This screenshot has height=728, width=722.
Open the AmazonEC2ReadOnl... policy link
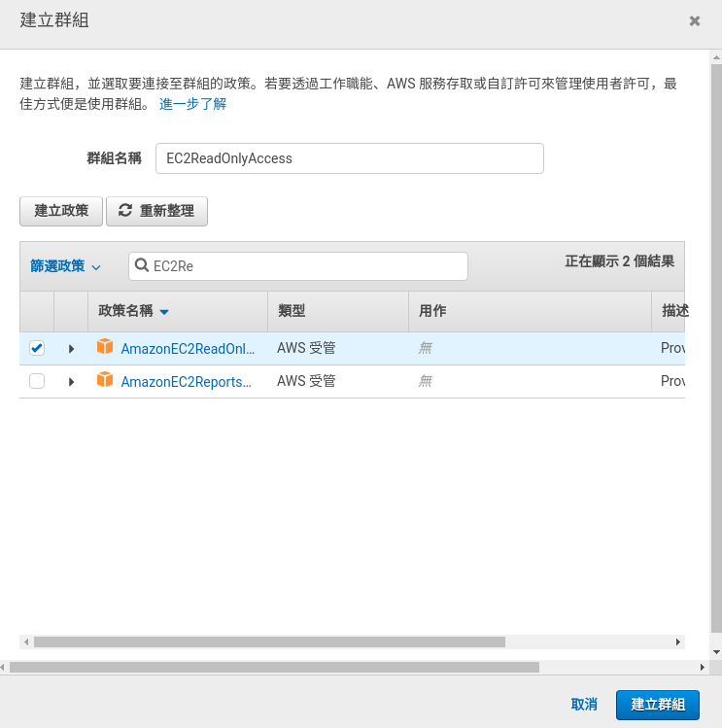point(188,349)
